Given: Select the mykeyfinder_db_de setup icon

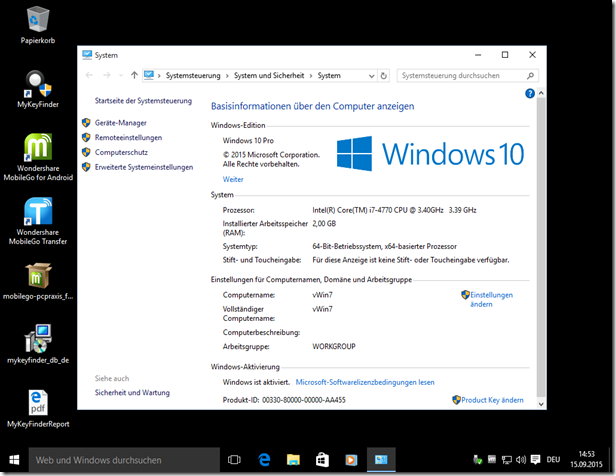Looking at the screenshot, I should [x=38, y=344].
